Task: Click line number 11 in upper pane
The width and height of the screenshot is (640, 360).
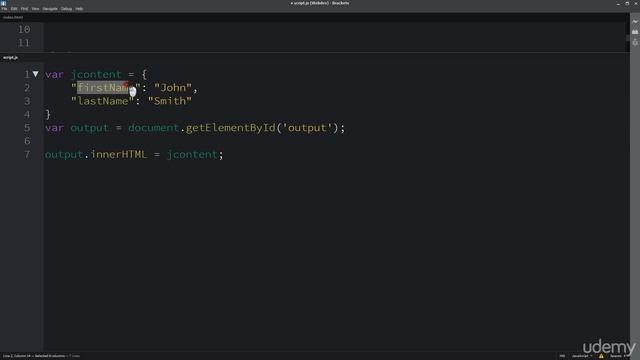Action: click(24, 43)
